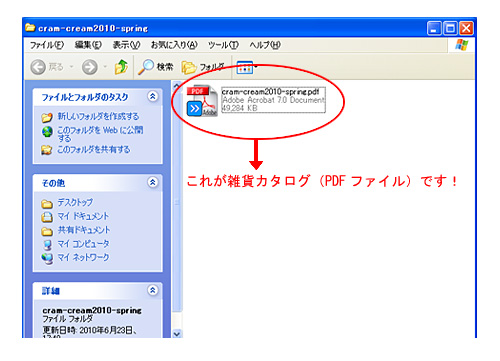The width and height of the screenshot is (500, 361).
Task: Open the 表示(V) menu
Action: pyautogui.click(x=126, y=45)
